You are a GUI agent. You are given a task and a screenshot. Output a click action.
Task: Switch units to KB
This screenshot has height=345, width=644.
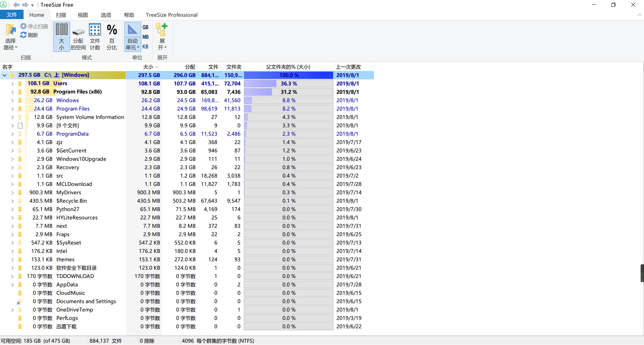[x=145, y=47]
